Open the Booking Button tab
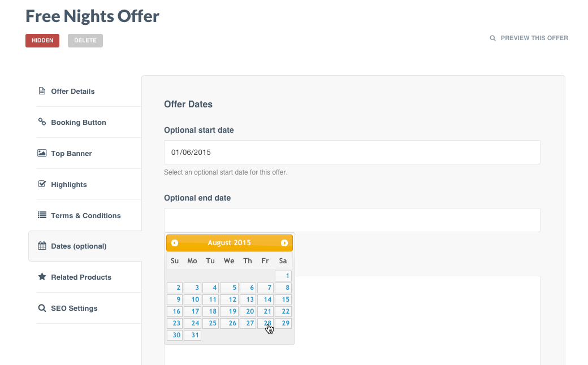This screenshot has width=588, height=365. point(79,122)
